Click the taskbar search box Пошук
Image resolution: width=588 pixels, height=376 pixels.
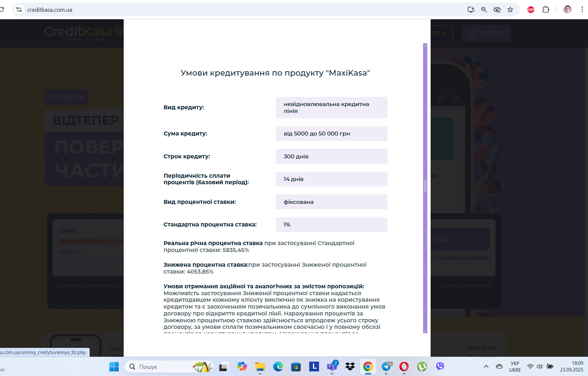tap(169, 367)
